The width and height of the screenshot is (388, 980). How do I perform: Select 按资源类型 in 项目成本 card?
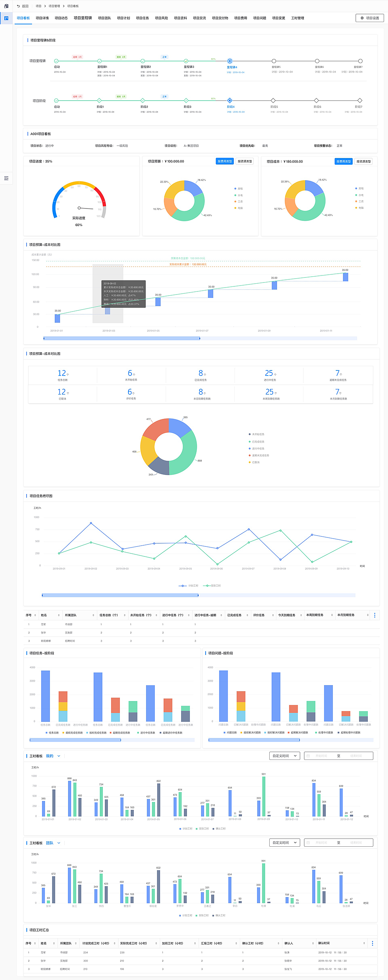click(x=364, y=162)
